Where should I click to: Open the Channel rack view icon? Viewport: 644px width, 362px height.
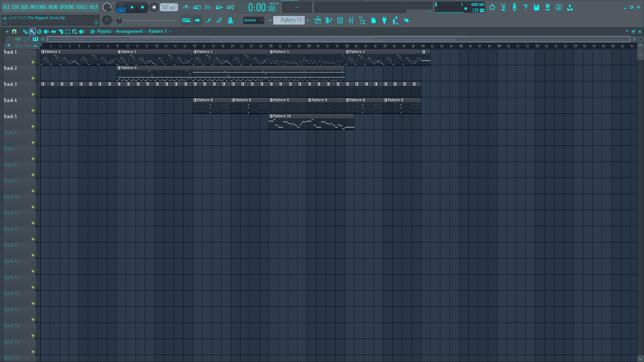(340, 20)
